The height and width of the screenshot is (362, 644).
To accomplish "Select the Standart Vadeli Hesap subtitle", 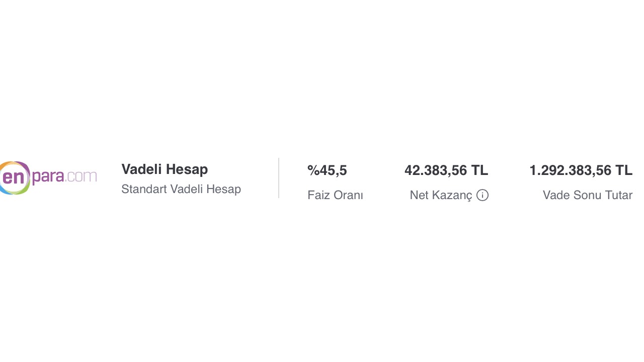I will coord(181,189).
